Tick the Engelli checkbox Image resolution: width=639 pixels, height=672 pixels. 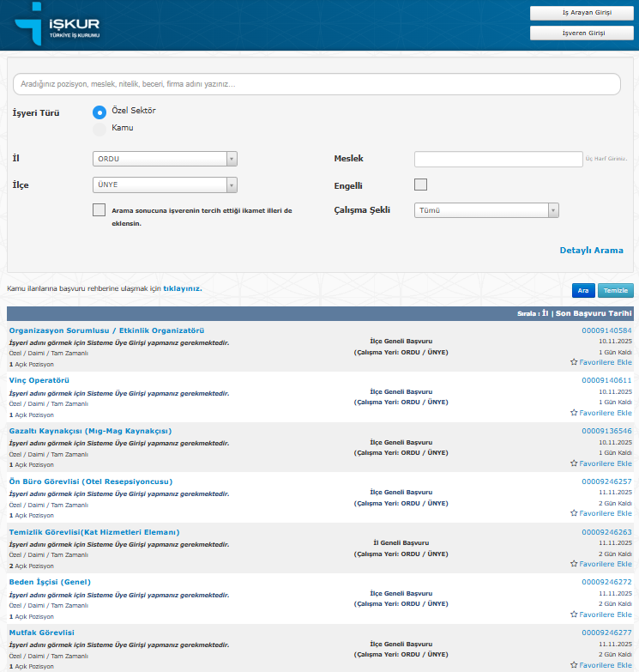[420, 185]
